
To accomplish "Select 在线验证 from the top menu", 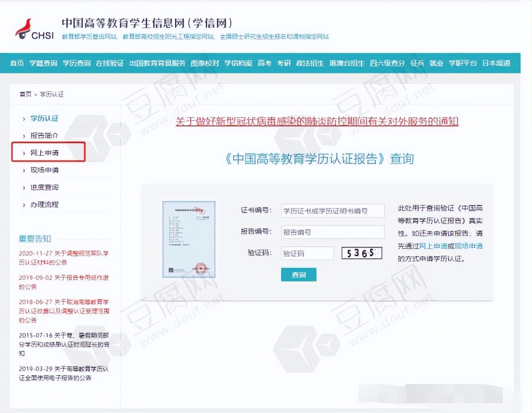I will 110,63.
